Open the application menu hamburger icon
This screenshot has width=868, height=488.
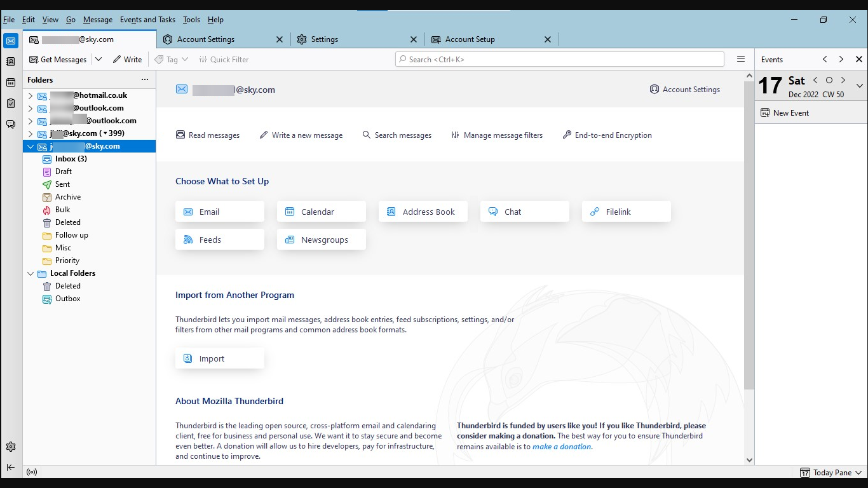pyautogui.click(x=741, y=58)
